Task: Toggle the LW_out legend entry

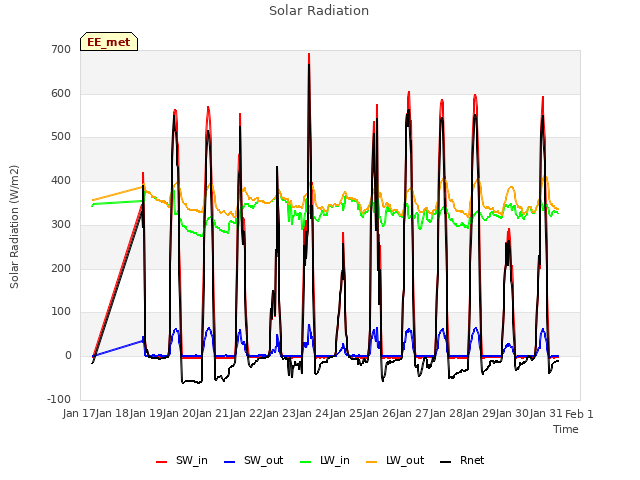Action: coord(395,460)
